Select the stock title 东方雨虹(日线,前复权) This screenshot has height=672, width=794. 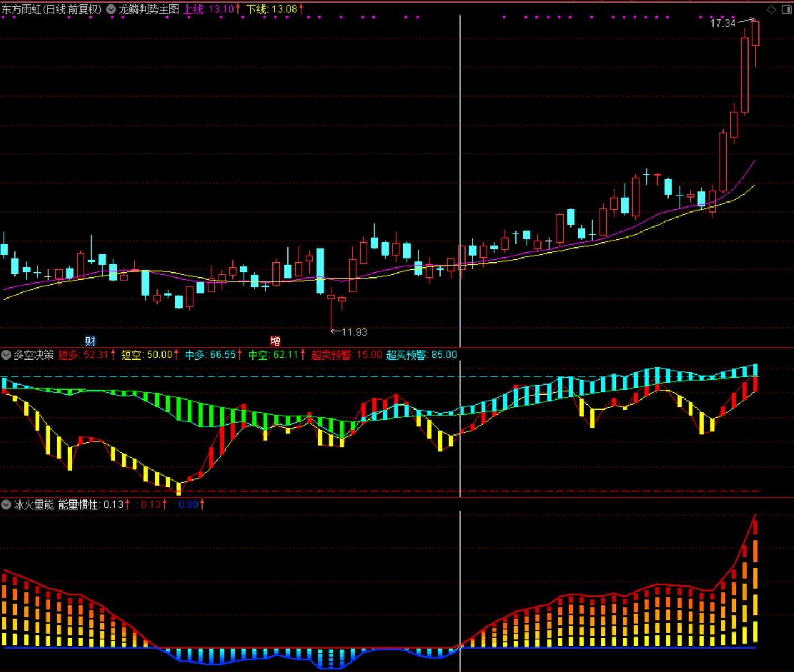(52, 9)
